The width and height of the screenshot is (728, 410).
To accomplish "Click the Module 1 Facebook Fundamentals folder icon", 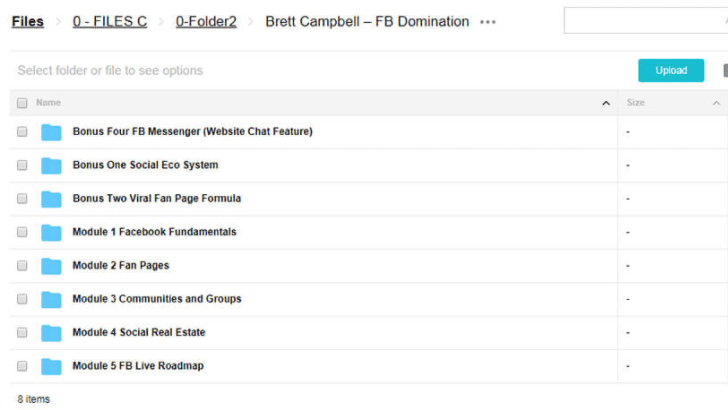I will click(x=51, y=232).
